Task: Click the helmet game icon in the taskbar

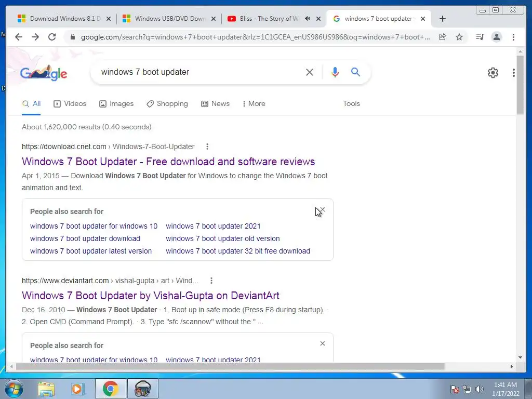Action: 142,389
